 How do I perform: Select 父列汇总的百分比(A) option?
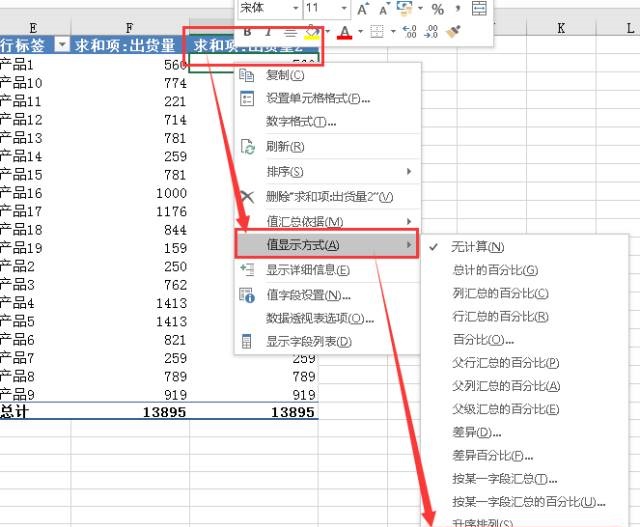(x=524, y=386)
